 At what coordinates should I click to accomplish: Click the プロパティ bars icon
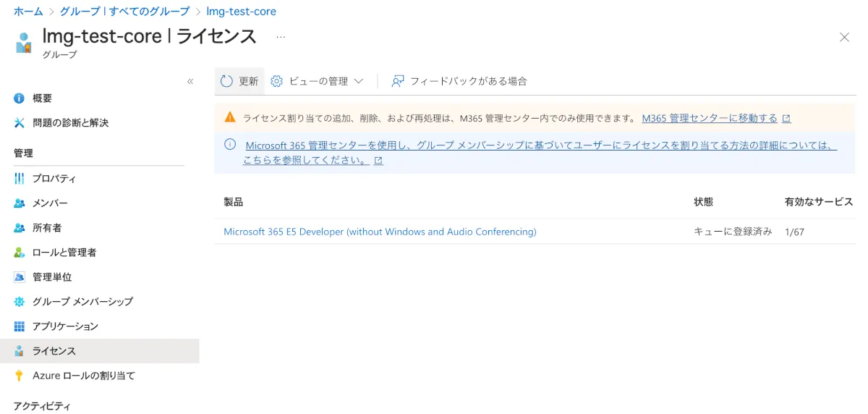click(20, 179)
